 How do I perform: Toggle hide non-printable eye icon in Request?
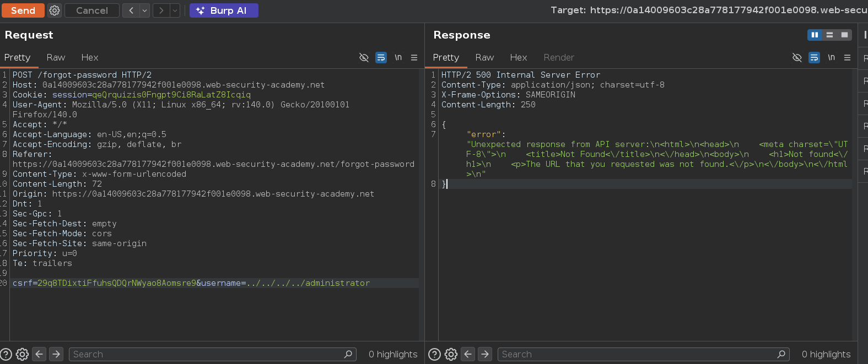click(364, 57)
